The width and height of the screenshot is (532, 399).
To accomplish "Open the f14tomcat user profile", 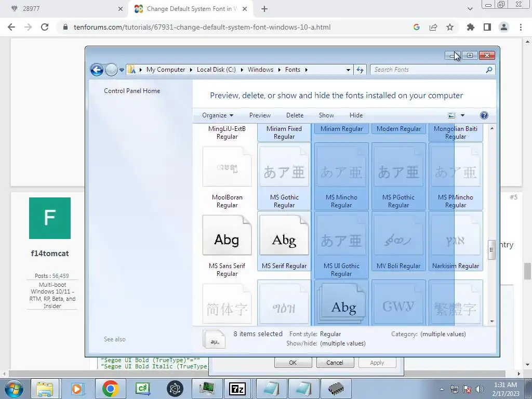I will pyautogui.click(x=50, y=254).
